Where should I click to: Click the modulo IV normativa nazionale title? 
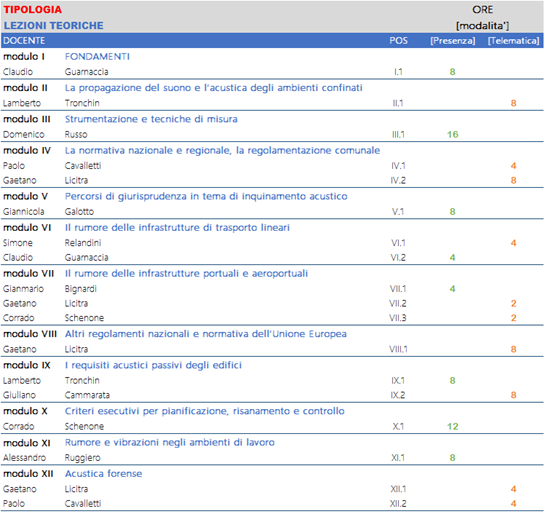click(x=222, y=150)
